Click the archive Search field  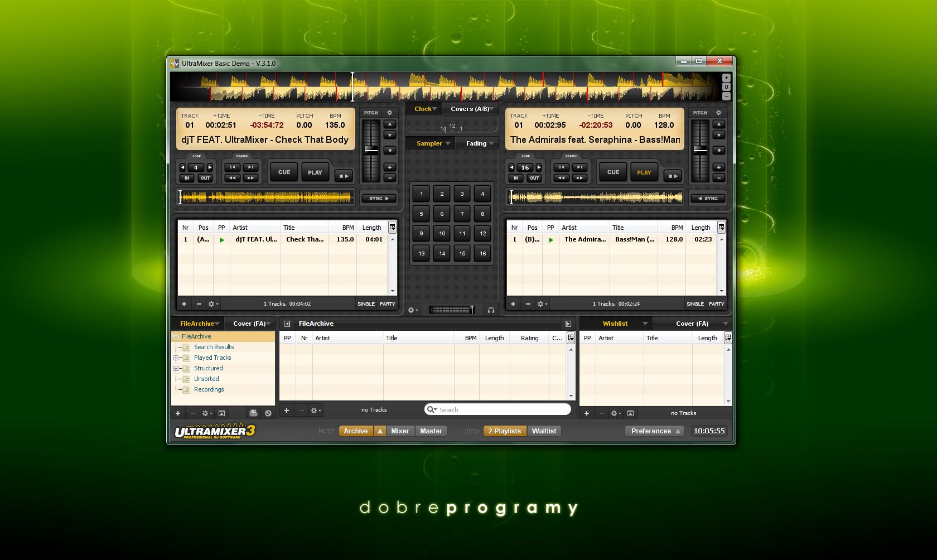coord(498,409)
